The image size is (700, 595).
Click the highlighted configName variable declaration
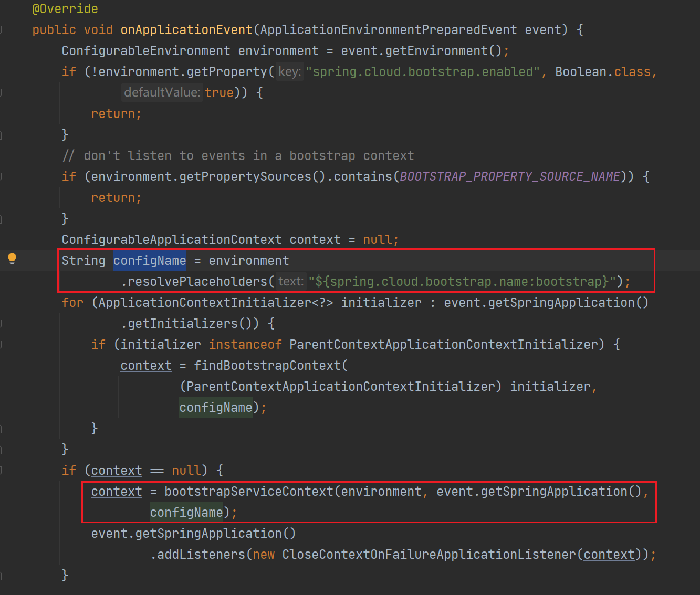tap(150, 261)
